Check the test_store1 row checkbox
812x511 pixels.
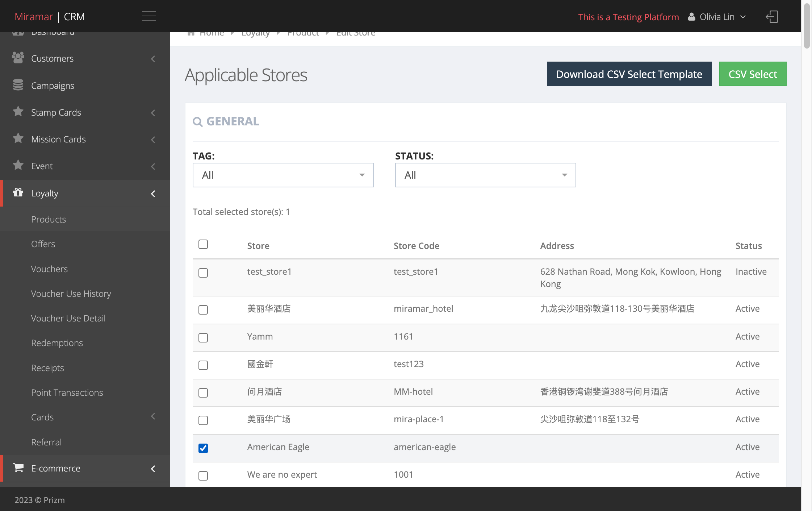point(203,273)
